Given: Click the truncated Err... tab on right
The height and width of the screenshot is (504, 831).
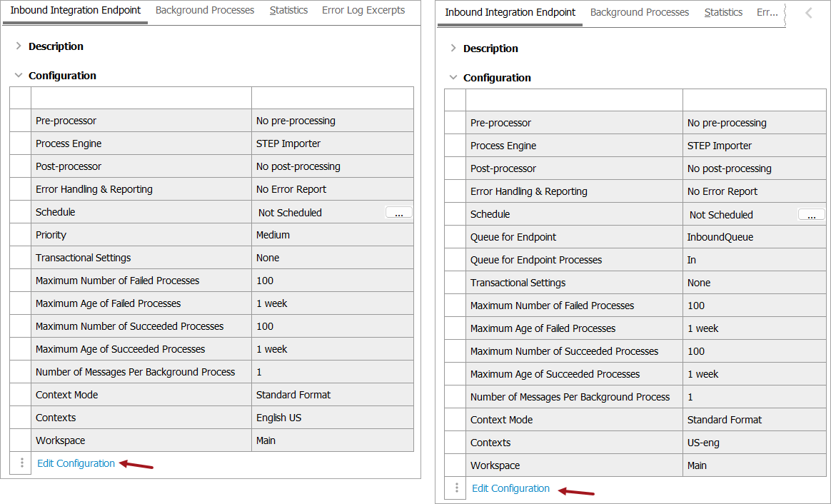Looking at the screenshot, I should (x=767, y=13).
